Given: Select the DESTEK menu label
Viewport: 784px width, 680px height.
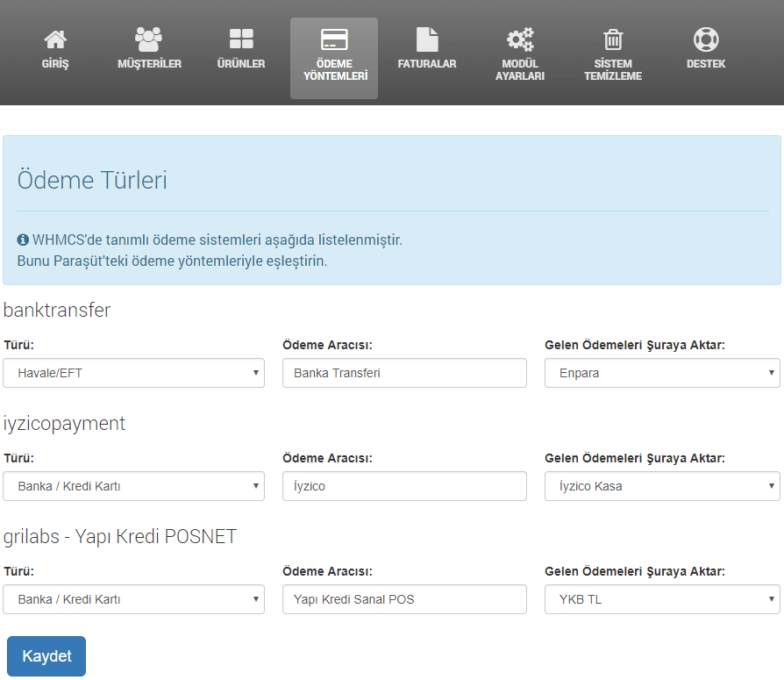Looking at the screenshot, I should (706, 64).
